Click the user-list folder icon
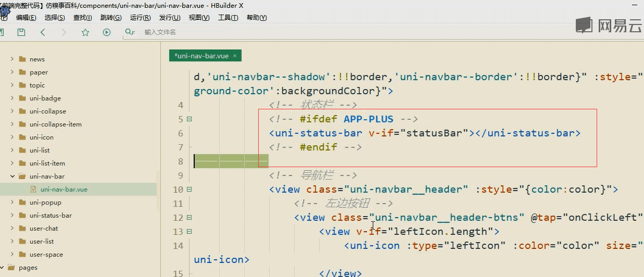 click(22, 241)
